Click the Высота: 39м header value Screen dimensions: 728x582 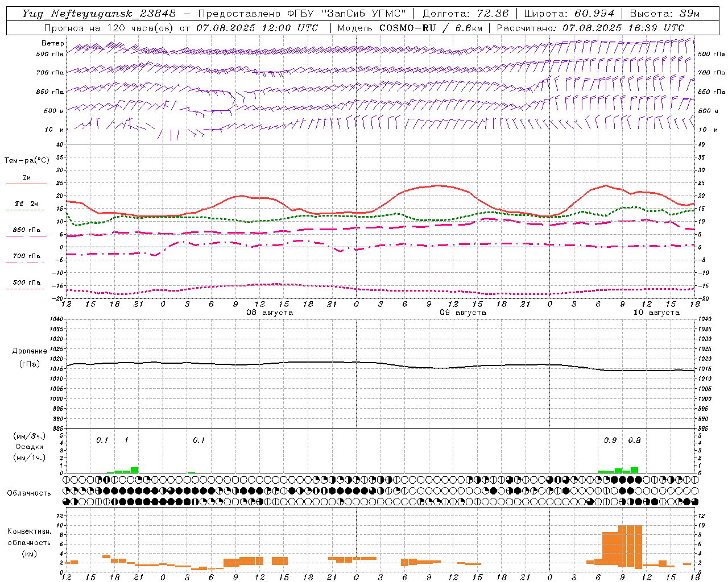[665, 14]
